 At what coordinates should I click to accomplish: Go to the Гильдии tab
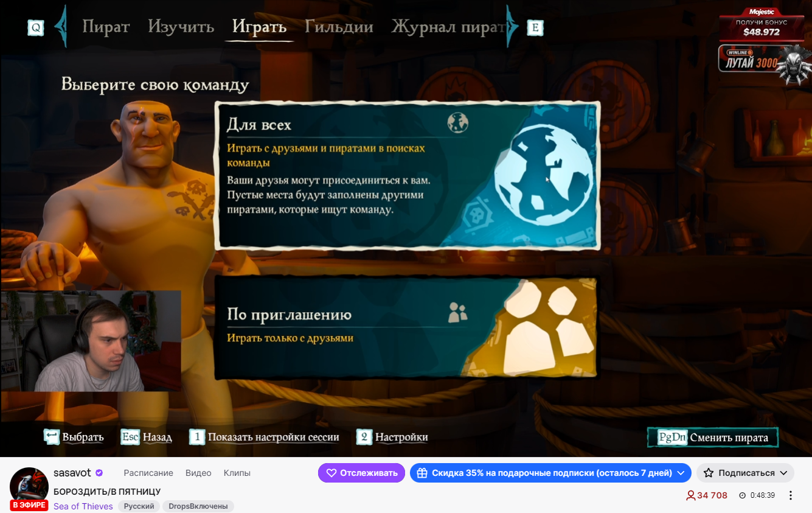point(339,27)
